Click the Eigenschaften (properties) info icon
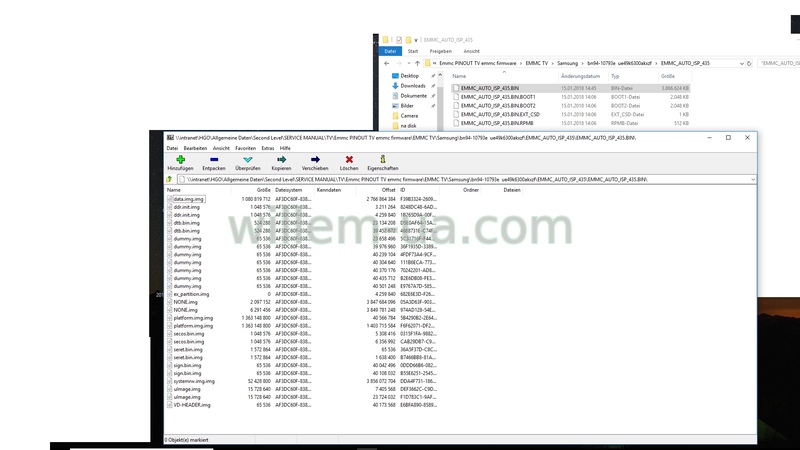 (383, 159)
